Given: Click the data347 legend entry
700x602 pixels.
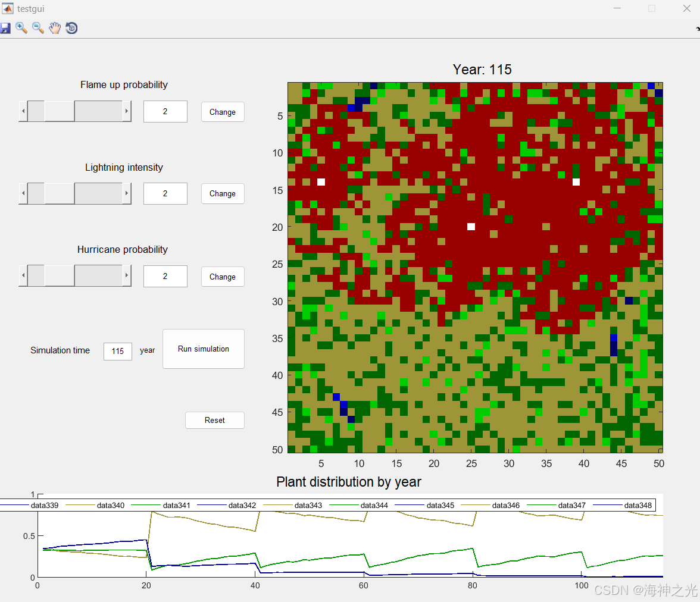Looking at the screenshot, I should click(x=557, y=505).
